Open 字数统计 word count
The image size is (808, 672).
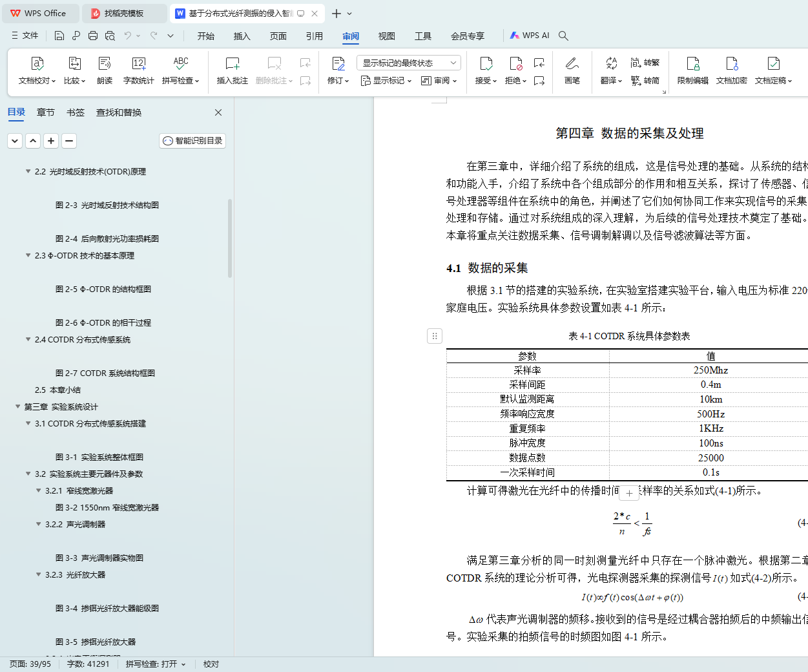[x=139, y=70]
